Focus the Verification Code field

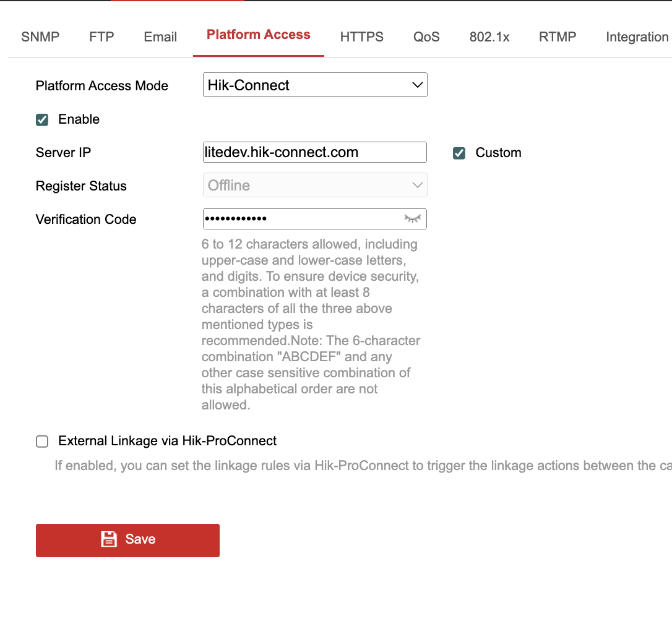pyautogui.click(x=300, y=219)
